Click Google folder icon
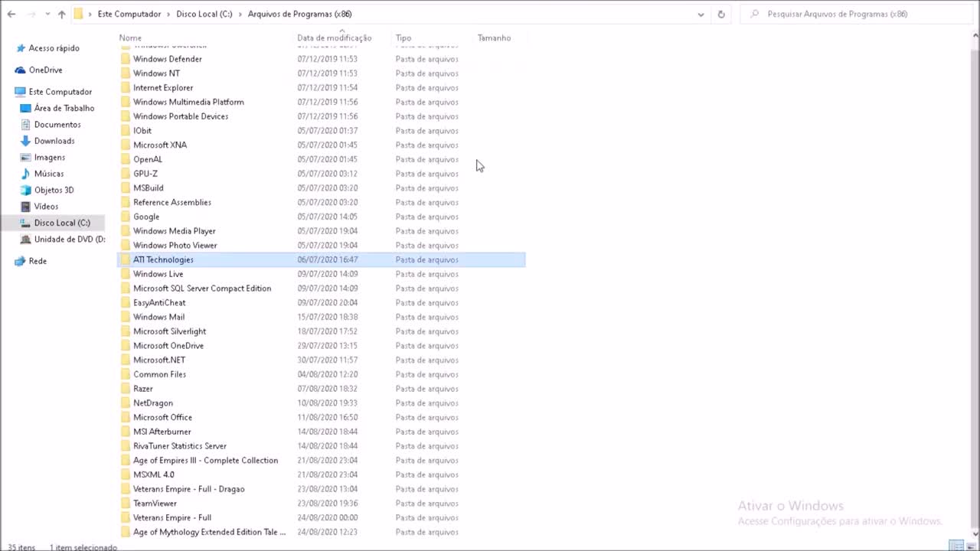The width and height of the screenshot is (980, 551). (126, 217)
